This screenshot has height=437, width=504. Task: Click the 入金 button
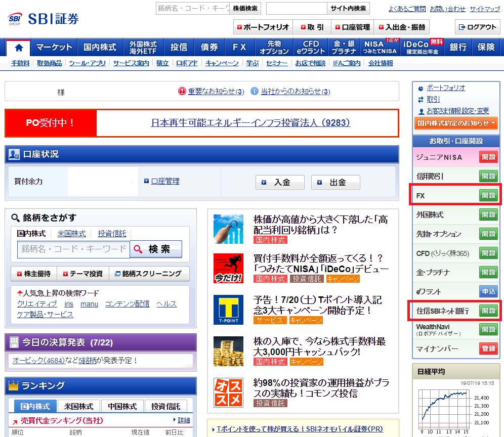coord(280,183)
